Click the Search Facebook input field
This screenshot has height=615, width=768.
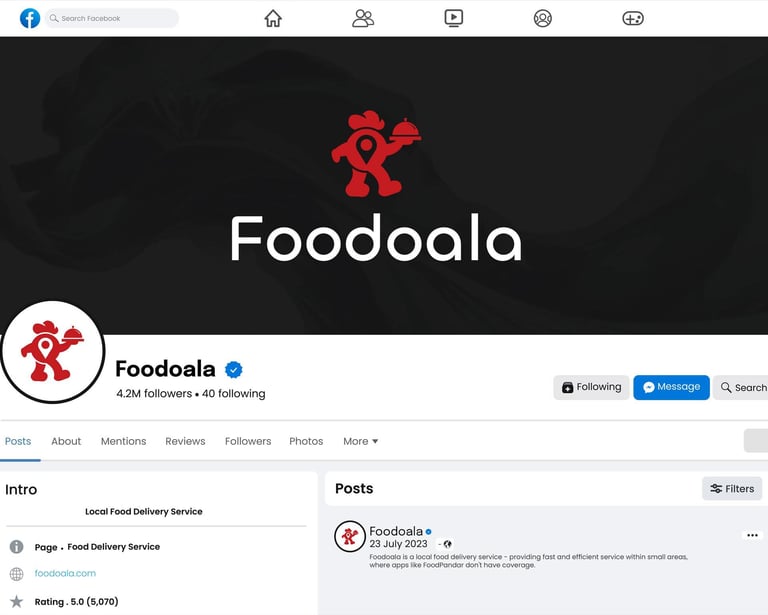click(x=112, y=19)
